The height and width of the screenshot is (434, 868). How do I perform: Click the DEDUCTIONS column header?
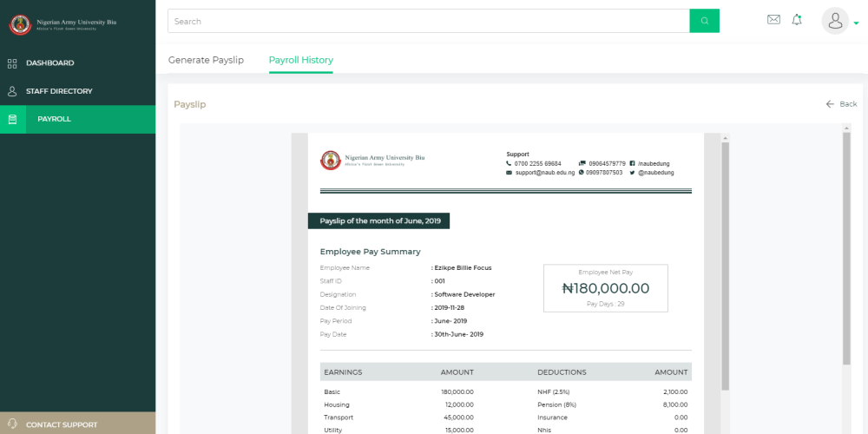coord(562,372)
